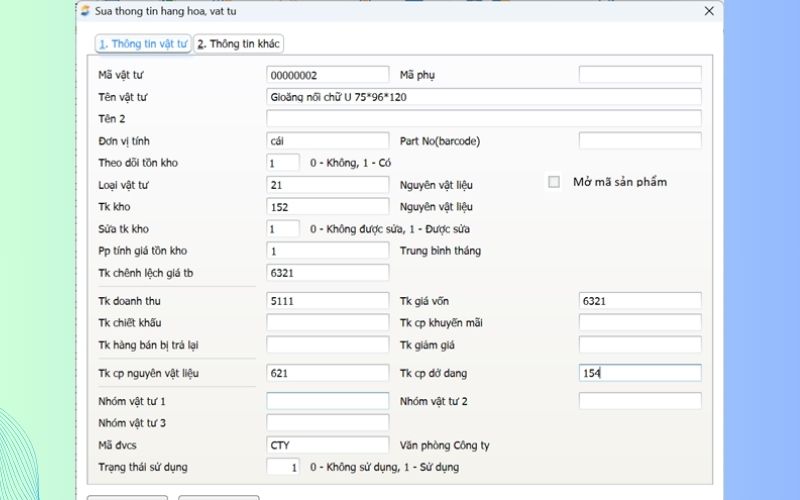Select the Tk giá vốn field

640,301
